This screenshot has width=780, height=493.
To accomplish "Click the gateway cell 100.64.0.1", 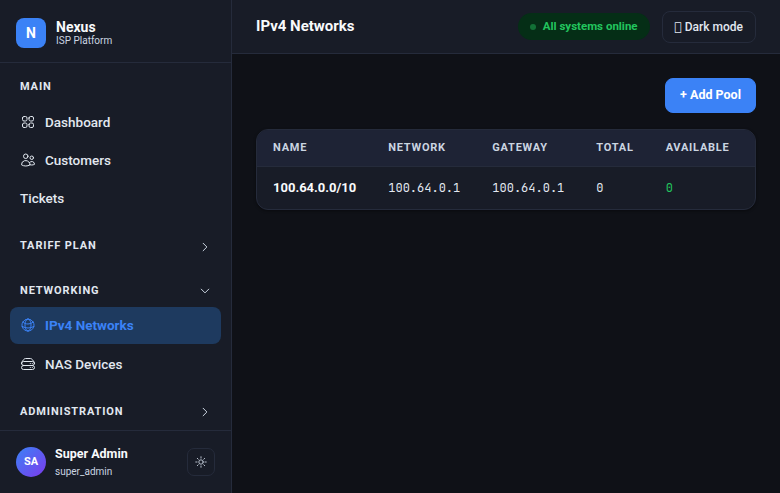I will click(x=528, y=188).
